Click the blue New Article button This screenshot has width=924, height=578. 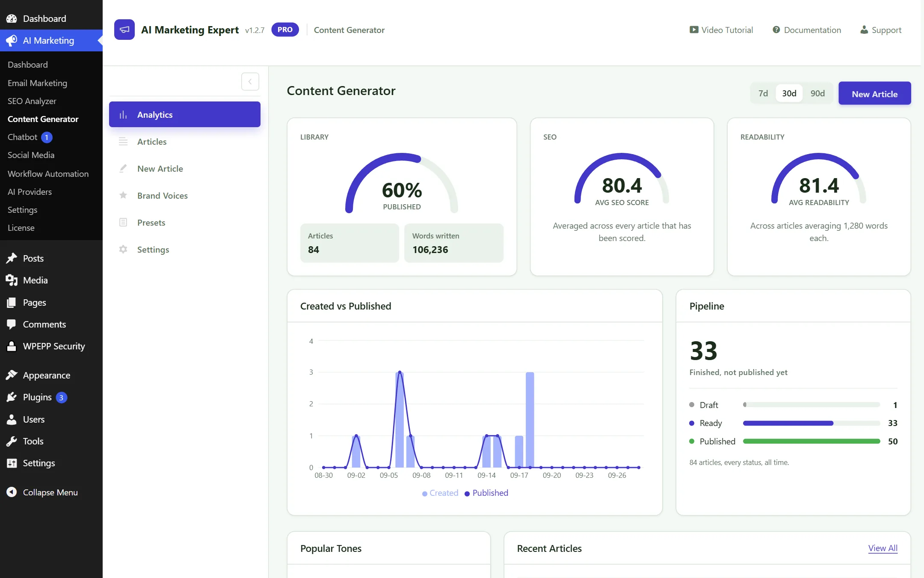874,93
